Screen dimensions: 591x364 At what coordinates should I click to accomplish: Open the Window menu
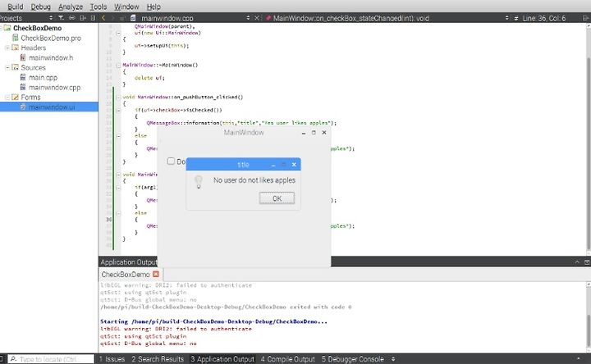(126, 7)
